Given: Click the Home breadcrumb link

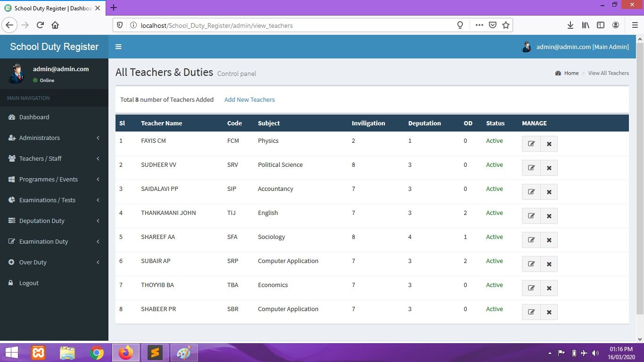Looking at the screenshot, I should [x=571, y=73].
